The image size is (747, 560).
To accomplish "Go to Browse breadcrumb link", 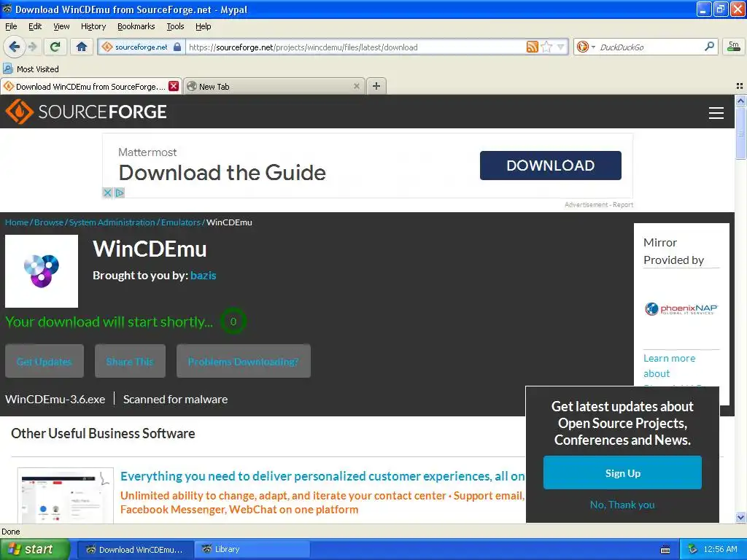I will 49,222.
